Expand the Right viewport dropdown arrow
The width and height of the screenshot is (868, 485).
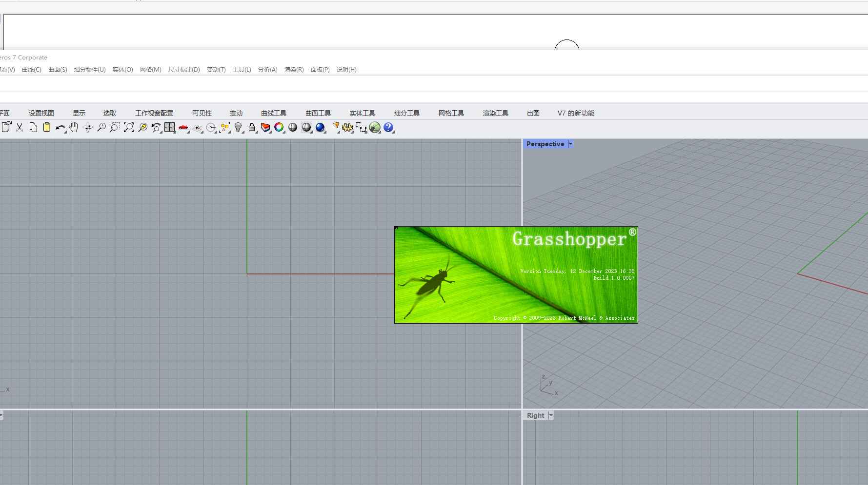(x=551, y=415)
